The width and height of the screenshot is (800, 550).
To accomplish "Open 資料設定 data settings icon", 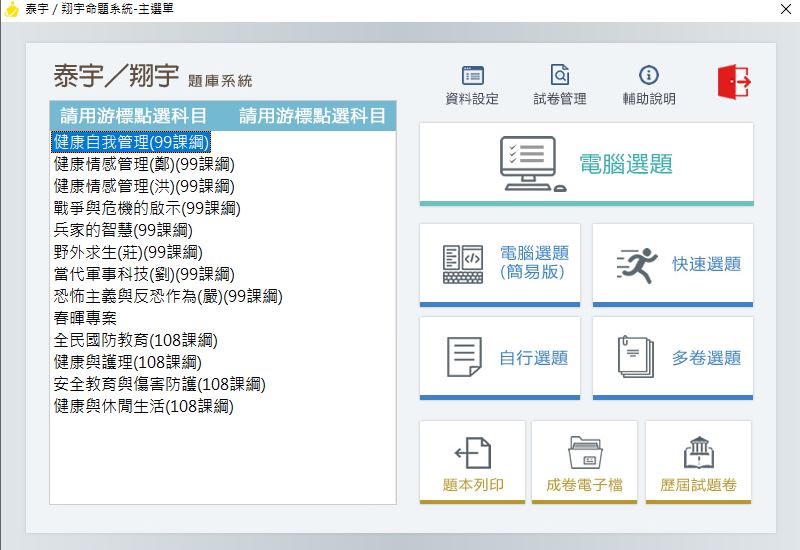I will [472, 84].
